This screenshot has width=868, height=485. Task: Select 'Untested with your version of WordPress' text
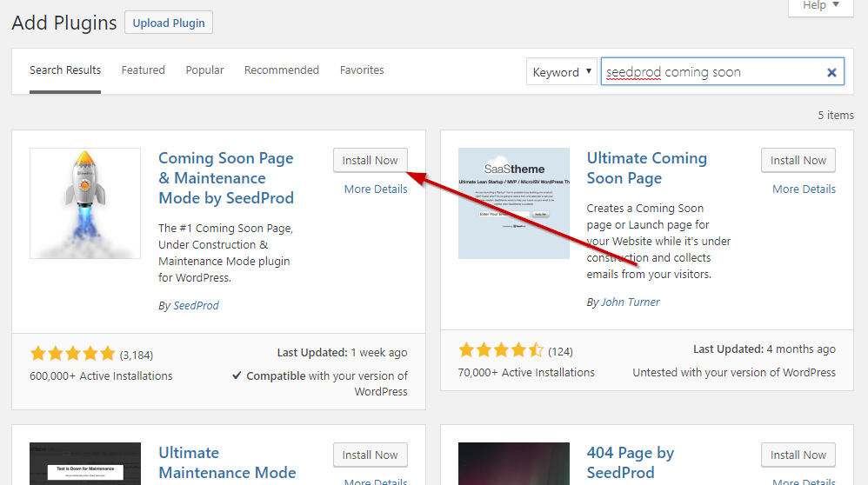pyautogui.click(x=734, y=373)
